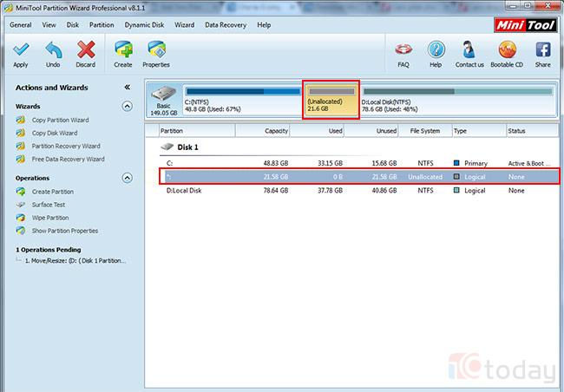Run Surface Test operation
564x392 pixels.
[x=49, y=205]
